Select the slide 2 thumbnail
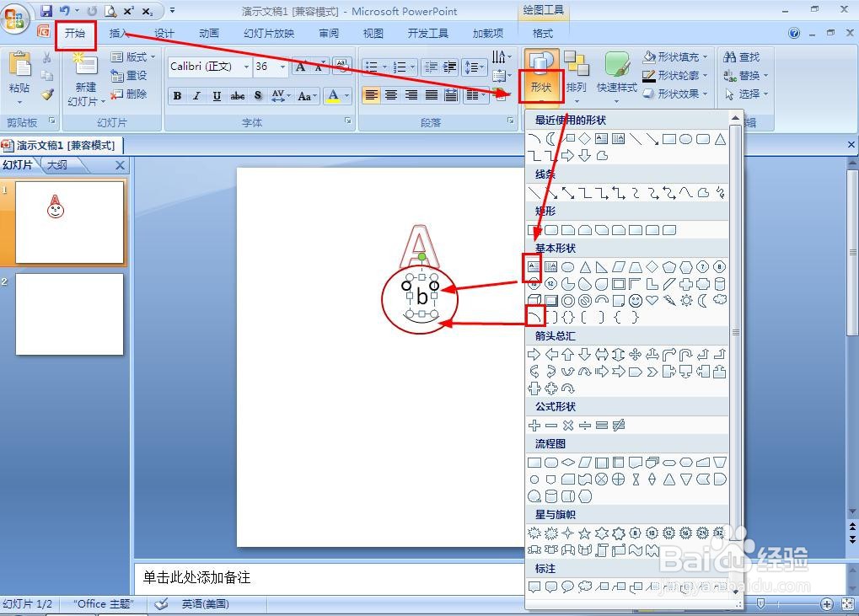The height and width of the screenshot is (616, 859). (69, 313)
